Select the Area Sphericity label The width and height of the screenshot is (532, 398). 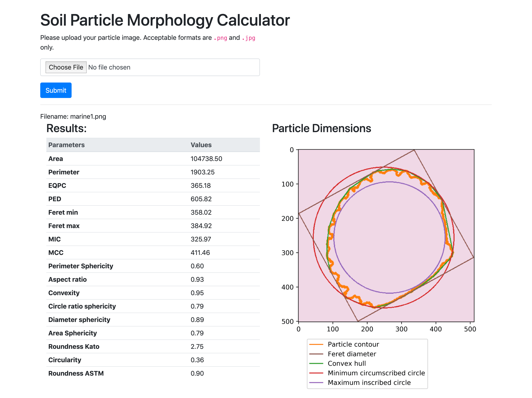click(x=72, y=334)
